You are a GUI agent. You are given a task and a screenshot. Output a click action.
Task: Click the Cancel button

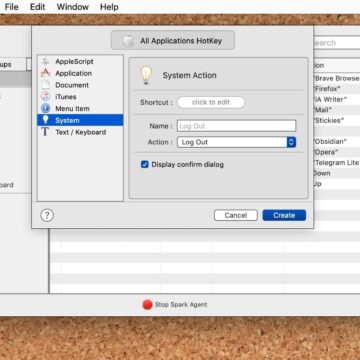236,215
